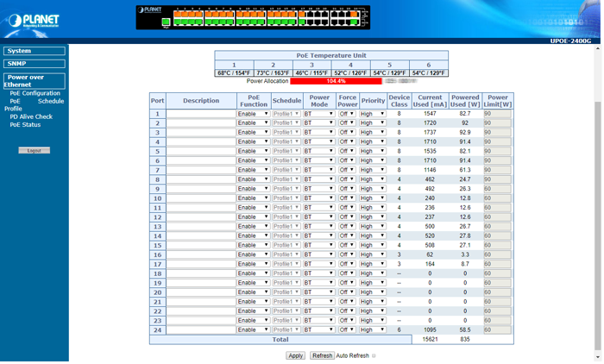Click the Description field for port 16
This screenshot has width=604, height=364.
(201, 254)
